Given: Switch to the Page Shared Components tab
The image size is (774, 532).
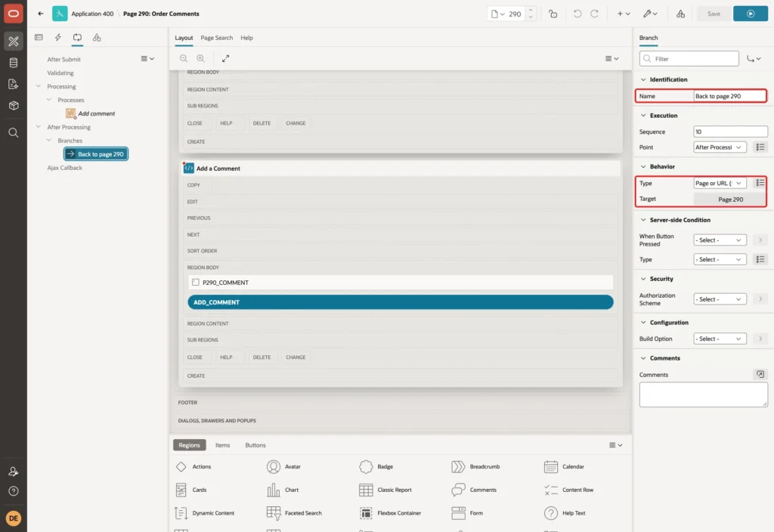Looking at the screenshot, I should click(x=97, y=38).
